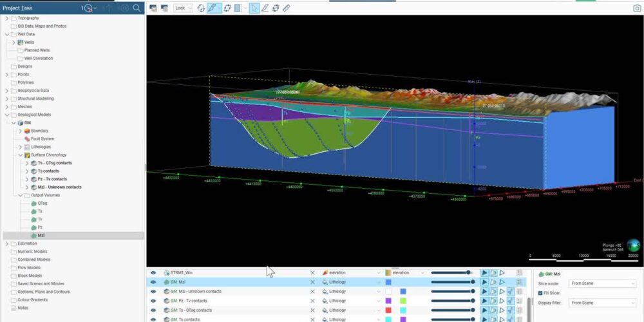This screenshot has width=644, height=322.
Task: Expand the Wells item
Action: (13, 43)
